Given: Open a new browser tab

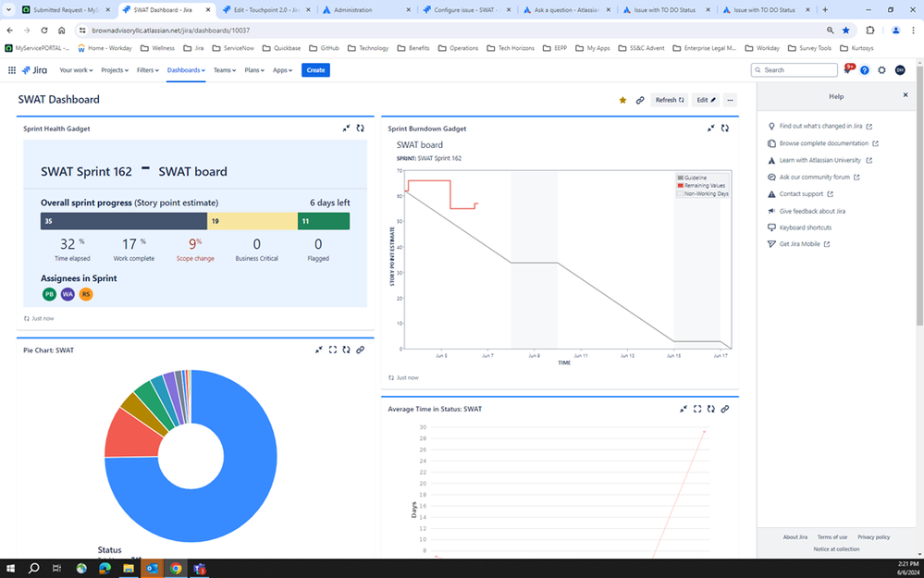Looking at the screenshot, I should tap(825, 10).
